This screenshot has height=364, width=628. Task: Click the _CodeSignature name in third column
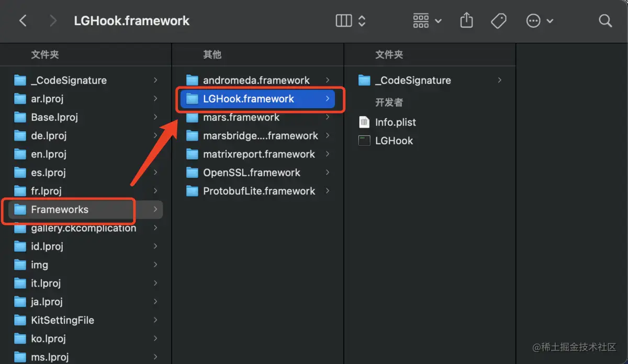(413, 80)
